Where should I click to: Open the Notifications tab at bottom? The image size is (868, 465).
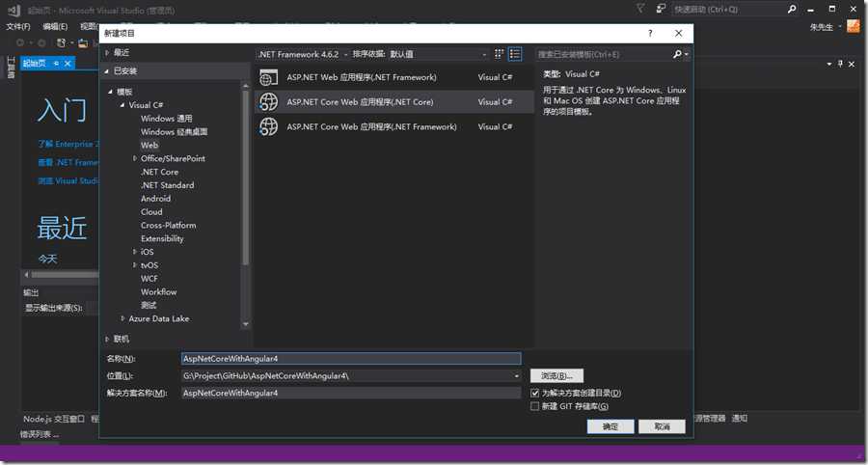point(740,418)
